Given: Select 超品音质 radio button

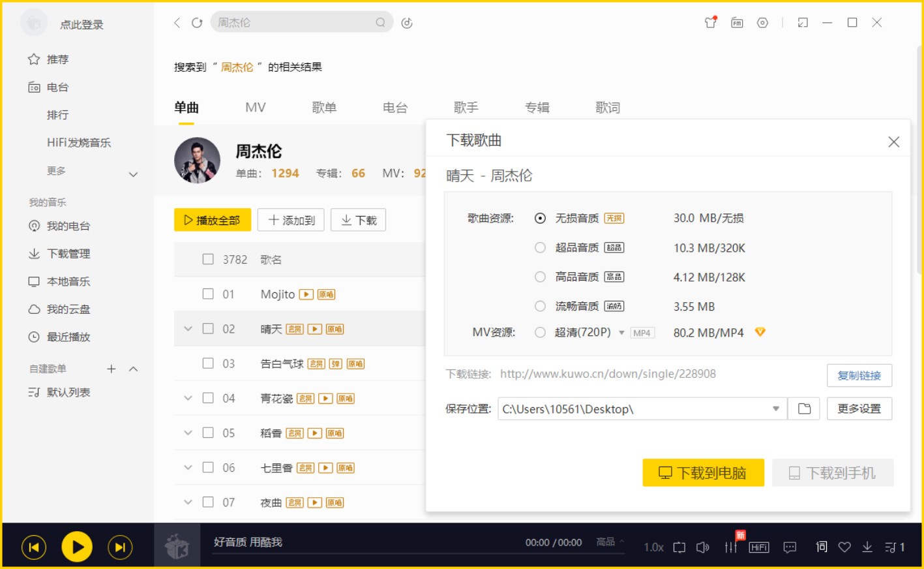Looking at the screenshot, I should tap(540, 247).
